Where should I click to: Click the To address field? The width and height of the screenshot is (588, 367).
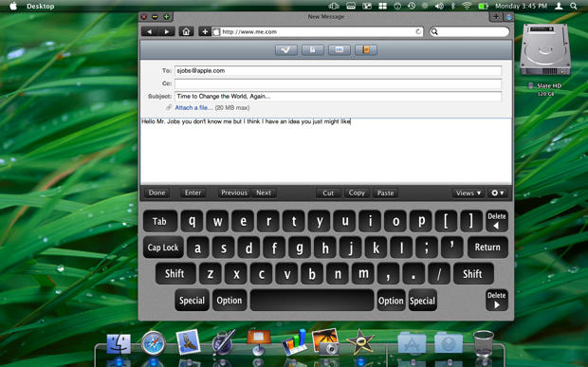point(338,71)
